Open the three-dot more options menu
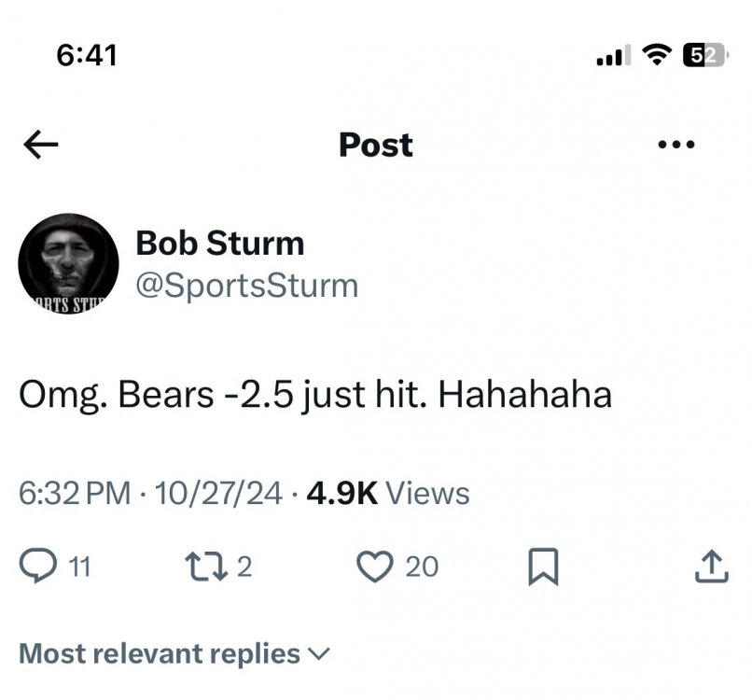Image resolution: width=752 pixels, height=700 pixels. (x=676, y=145)
